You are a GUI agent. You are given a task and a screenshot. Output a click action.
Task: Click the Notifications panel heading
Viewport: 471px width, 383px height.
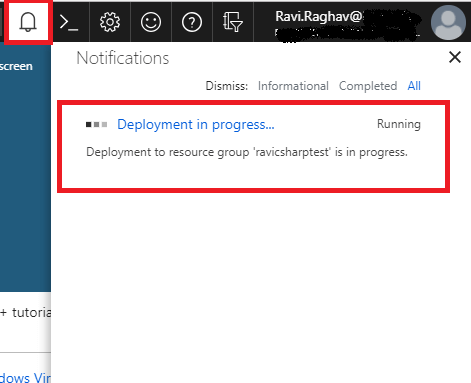pos(123,58)
